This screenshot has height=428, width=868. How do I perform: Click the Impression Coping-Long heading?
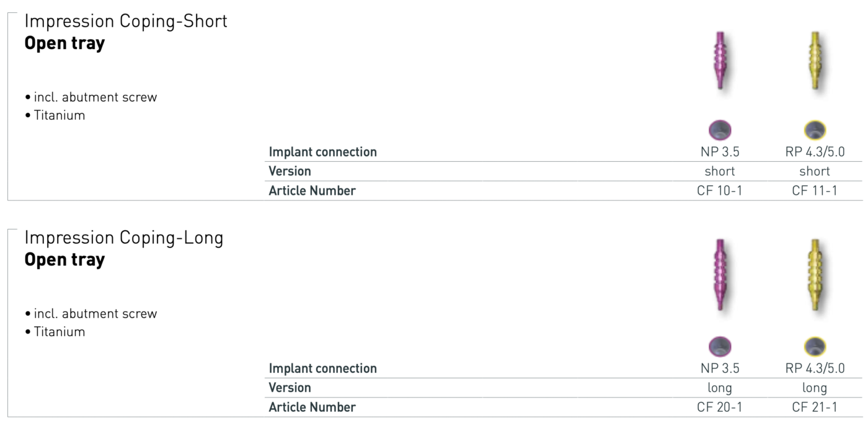(124, 238)
